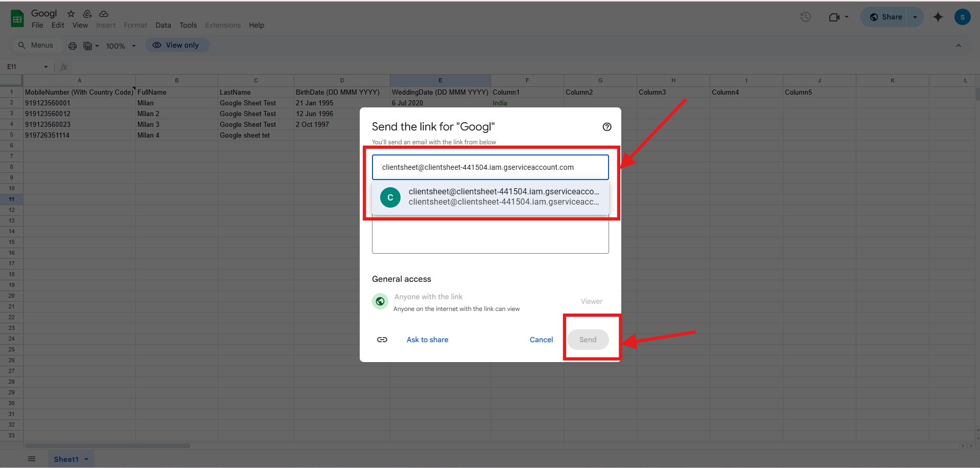Select the suggested contact avatar C
Viewport: 980px width, 468px height.
tap(390, 197)
